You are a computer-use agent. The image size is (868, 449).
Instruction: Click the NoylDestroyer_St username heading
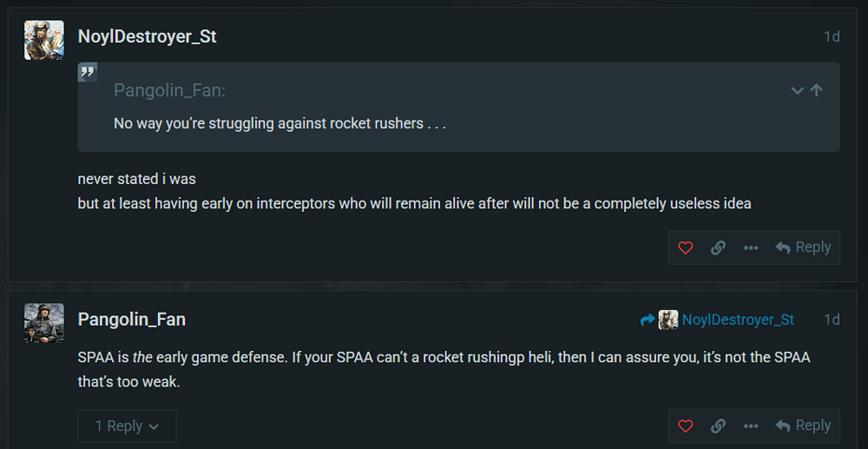147,36
